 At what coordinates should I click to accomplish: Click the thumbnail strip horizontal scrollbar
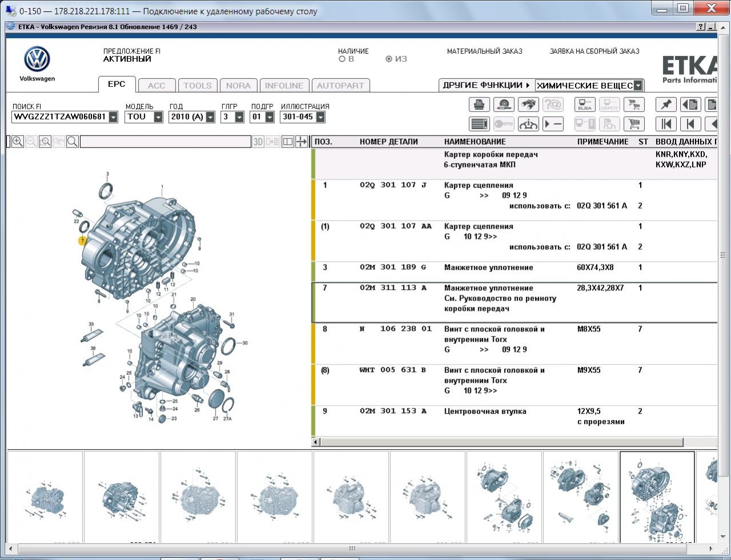click(x=352, y=549)
